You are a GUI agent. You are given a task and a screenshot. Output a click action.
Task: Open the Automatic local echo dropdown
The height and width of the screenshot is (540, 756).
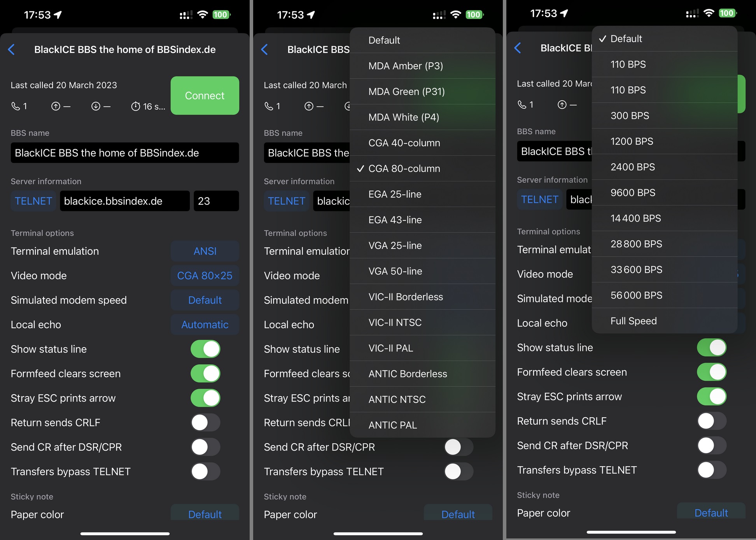pos(205,325)
